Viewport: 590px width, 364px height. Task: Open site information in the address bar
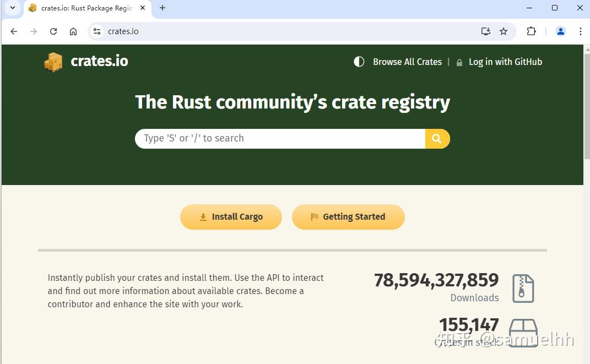[96, 31]
